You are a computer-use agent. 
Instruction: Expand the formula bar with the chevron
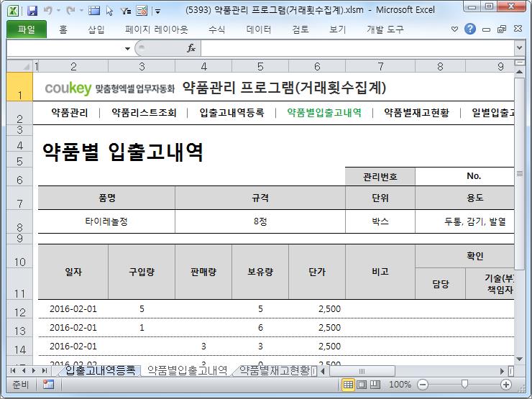[x=519, y=48]
